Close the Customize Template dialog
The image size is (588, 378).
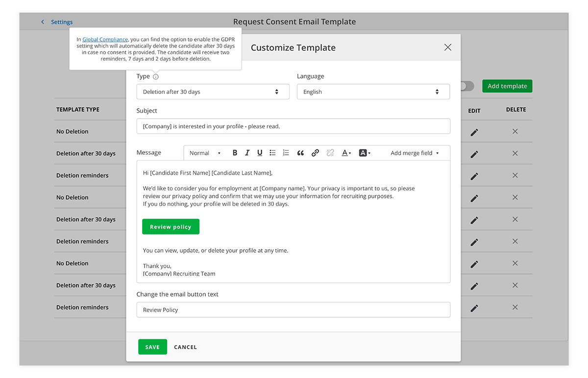point(447,47)
